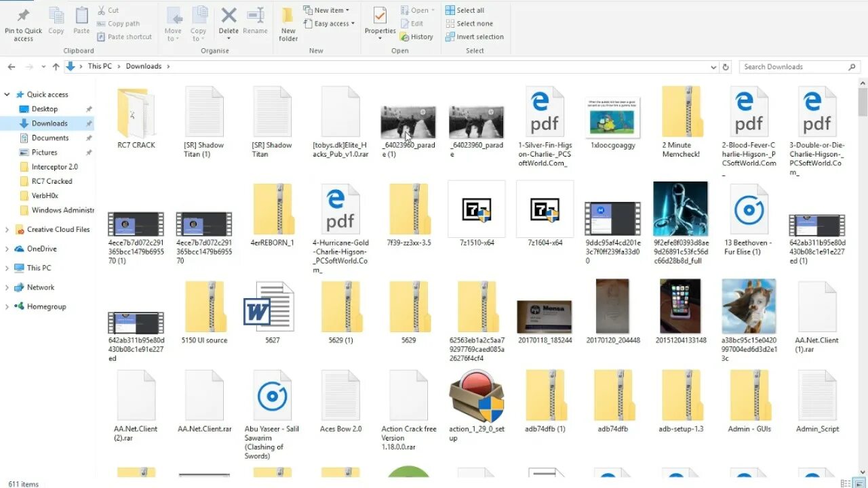
Task: Click Invert selection
Action: 474,37
